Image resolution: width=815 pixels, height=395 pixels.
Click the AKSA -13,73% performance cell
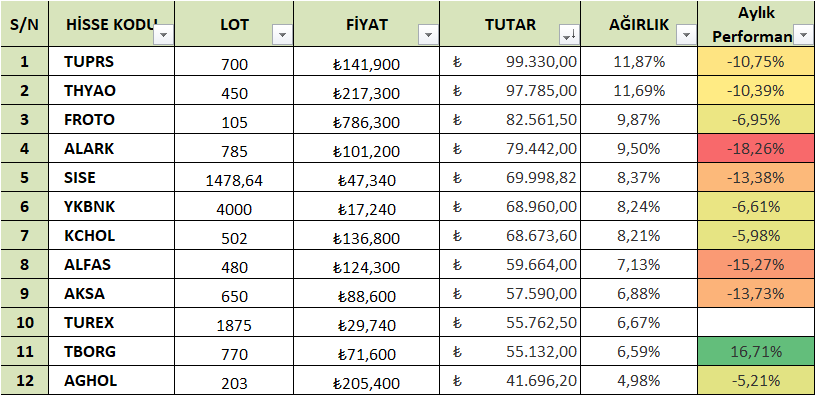point(756,294)
